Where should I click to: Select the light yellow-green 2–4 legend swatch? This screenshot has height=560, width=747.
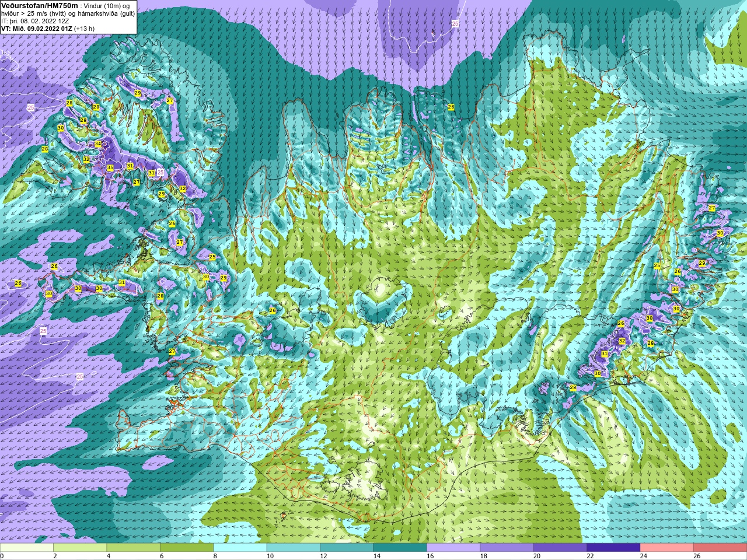[x=80, y=548]
